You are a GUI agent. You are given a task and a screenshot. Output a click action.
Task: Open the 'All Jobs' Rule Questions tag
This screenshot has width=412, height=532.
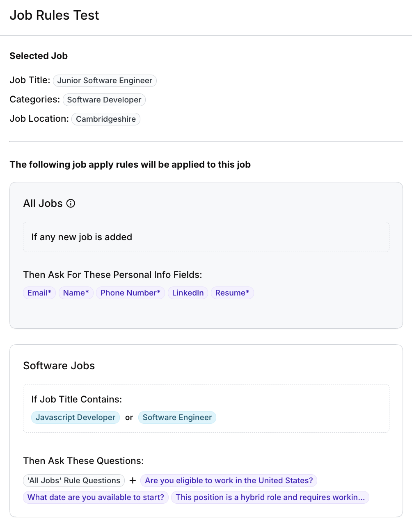click(74, 481)
